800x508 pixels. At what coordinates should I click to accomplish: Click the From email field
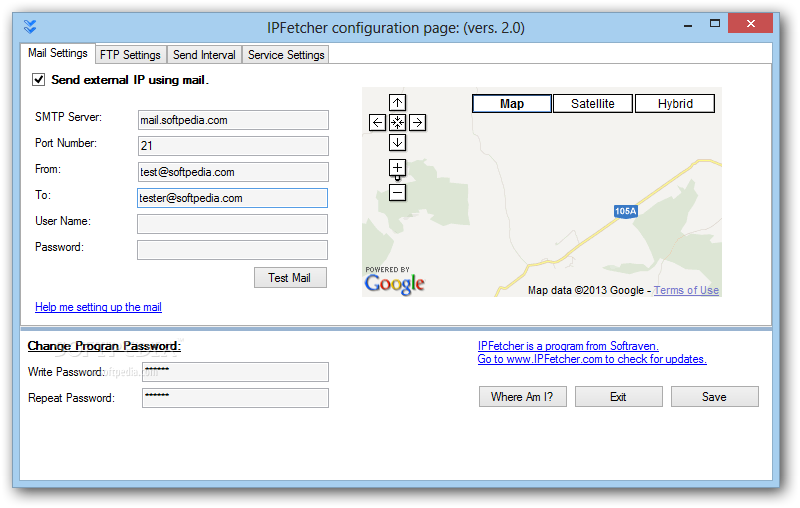[233, 172]
